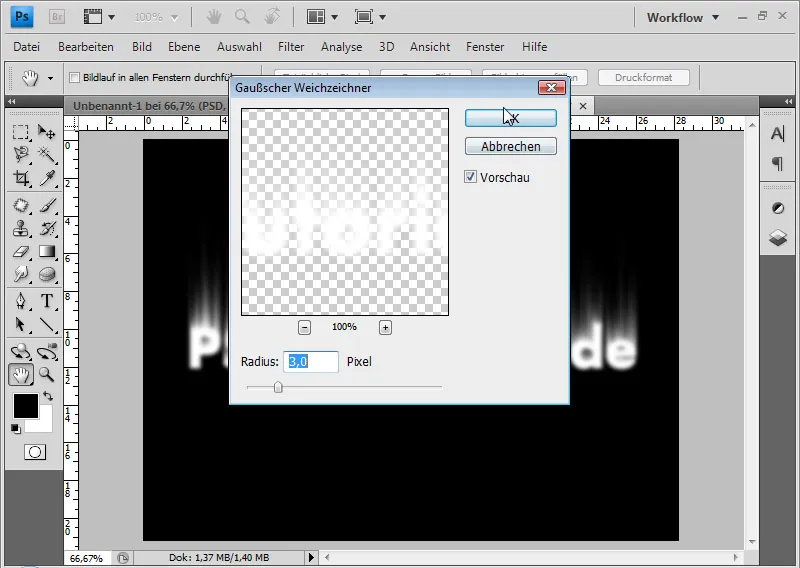Launch Adobe Bridge
Screen dimensions: 800x568
pyautogui.click(x=57, y=17)
